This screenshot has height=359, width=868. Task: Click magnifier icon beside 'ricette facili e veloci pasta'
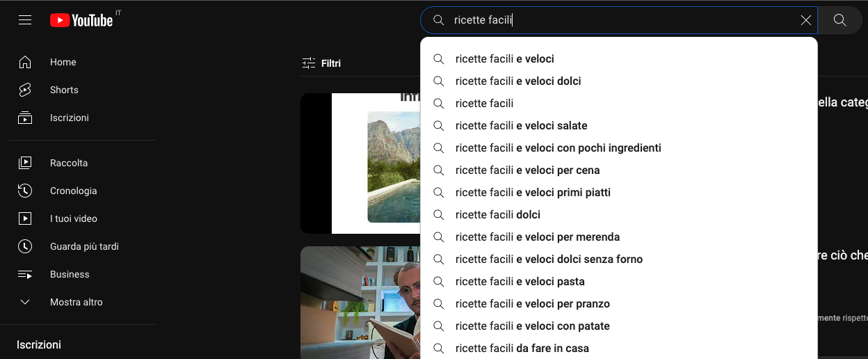[x=439, y=282]
